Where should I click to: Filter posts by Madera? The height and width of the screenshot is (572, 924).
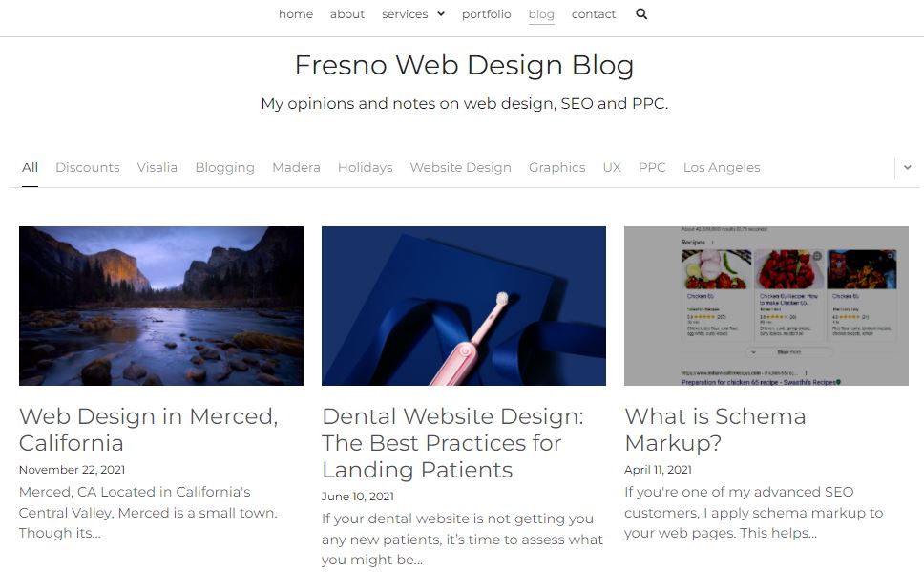(296, 167)
